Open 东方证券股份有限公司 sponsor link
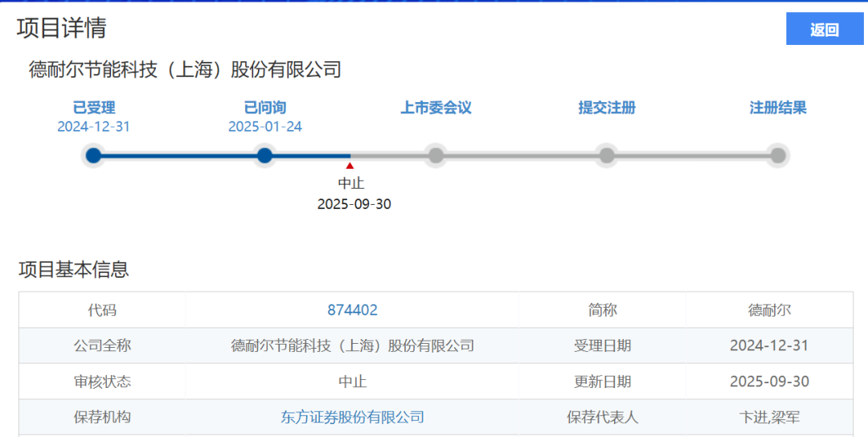 click(x=352, y=417)
